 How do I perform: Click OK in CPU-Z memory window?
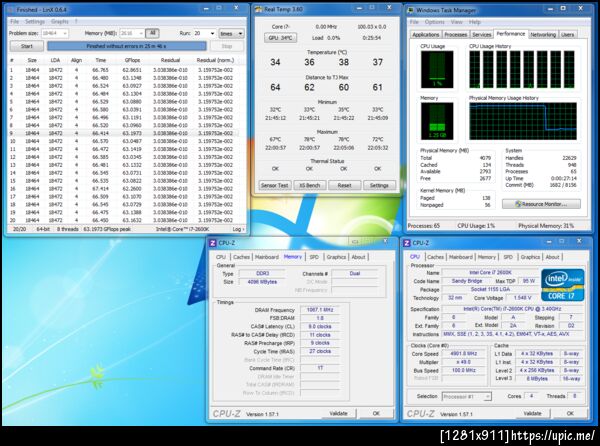[376, 413]
